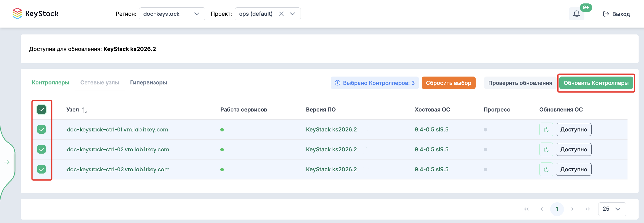644x223 pixels.
Task: Select page 1 in pagination
Action: pyautogui.click(x=557, y=209)
